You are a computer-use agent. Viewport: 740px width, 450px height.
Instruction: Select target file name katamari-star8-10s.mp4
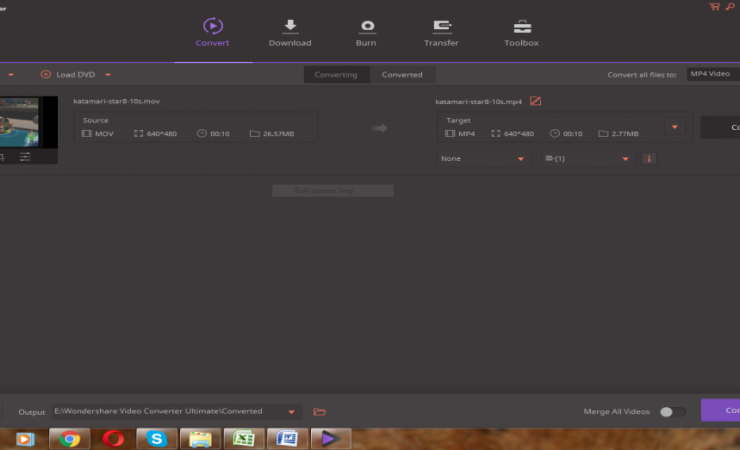479,101
